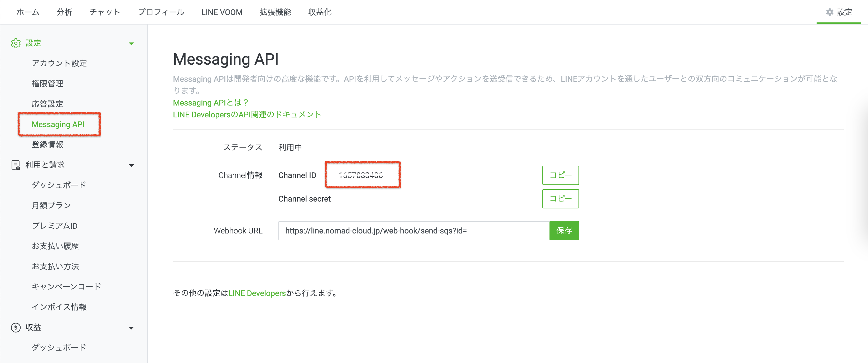Image resolution: width=868 pixels, height=363 pixels.
Task: Click the gear icon in top-right 設定 tab
Action: coord(830,12)
